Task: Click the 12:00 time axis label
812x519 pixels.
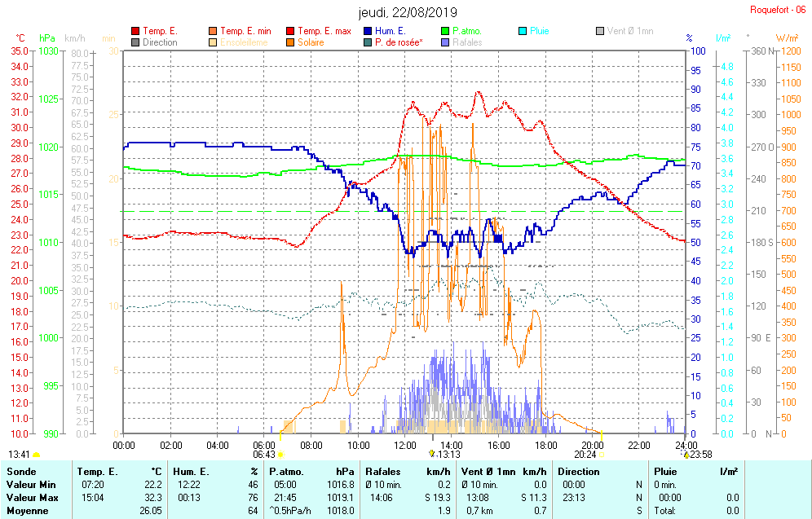Action: [x=404, y=445]
